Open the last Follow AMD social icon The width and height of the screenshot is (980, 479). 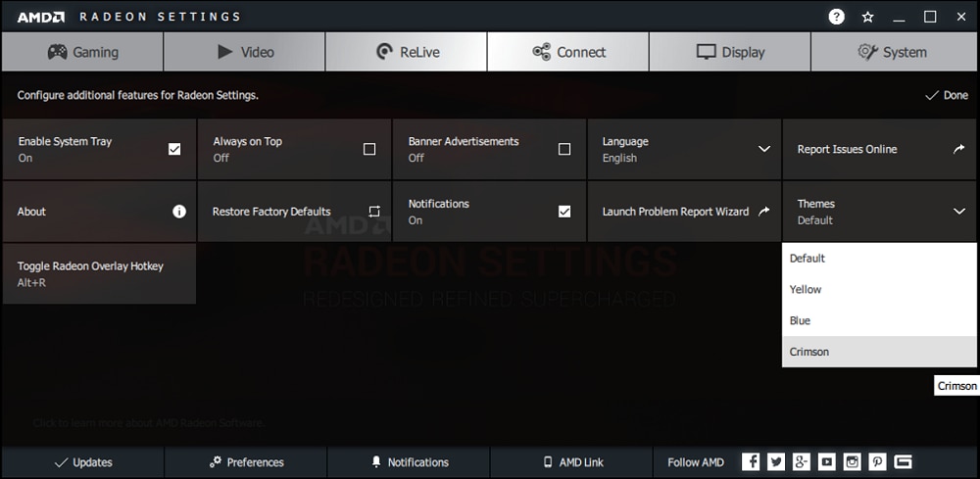coord(903,462)
